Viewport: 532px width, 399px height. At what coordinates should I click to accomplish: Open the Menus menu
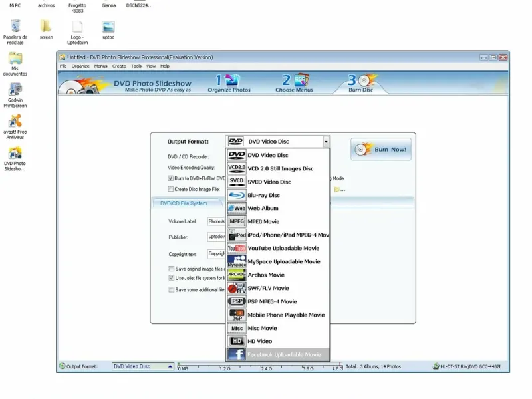coord(100,66)
